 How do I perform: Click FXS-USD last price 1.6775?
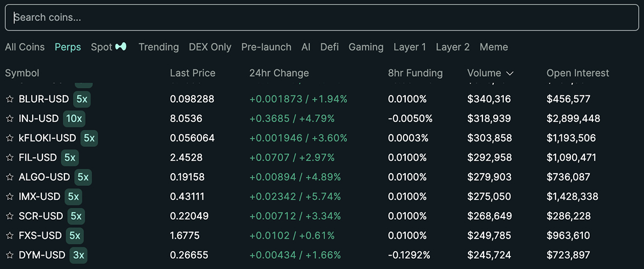[x=185, y=235]
